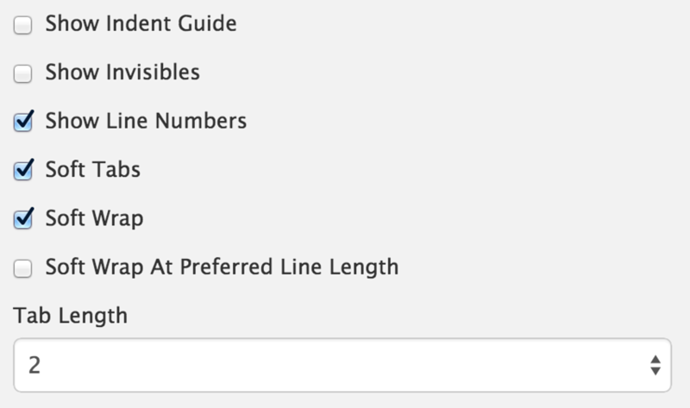This screenshot has width=690, height=408.
Task: Tick the Show Invisibles checkbox
Action: click(x=23, y=74)
